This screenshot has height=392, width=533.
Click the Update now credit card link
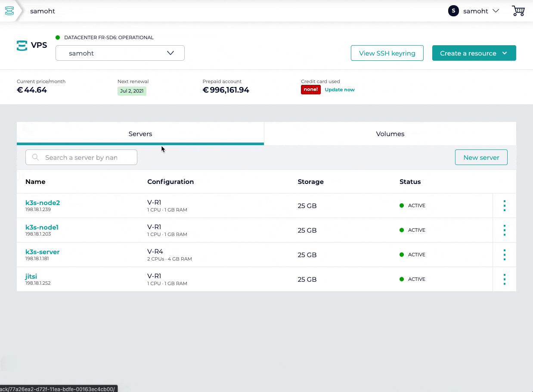tap(339, 90)
